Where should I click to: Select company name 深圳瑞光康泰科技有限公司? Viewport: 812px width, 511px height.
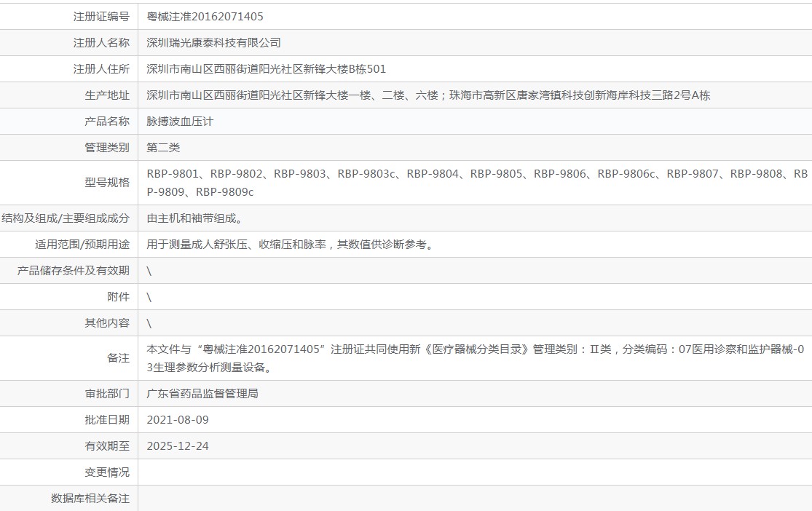[x=213, y=43]
